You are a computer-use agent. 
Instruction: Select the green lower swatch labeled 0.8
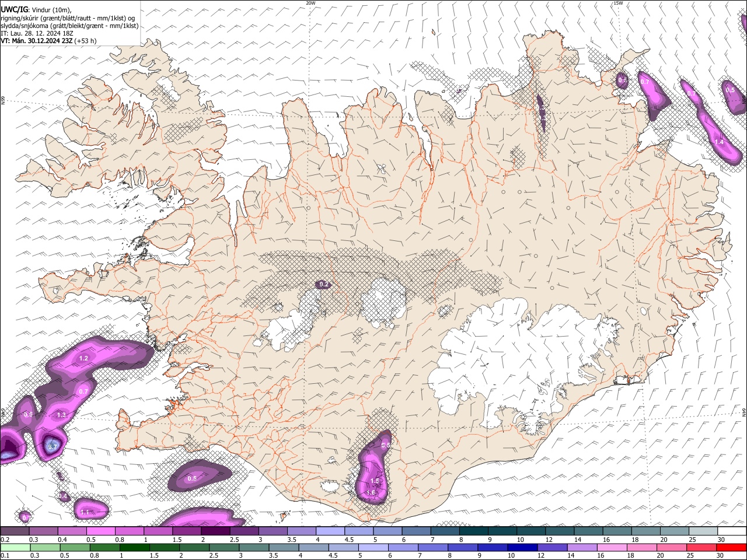(x=104, y=547)
